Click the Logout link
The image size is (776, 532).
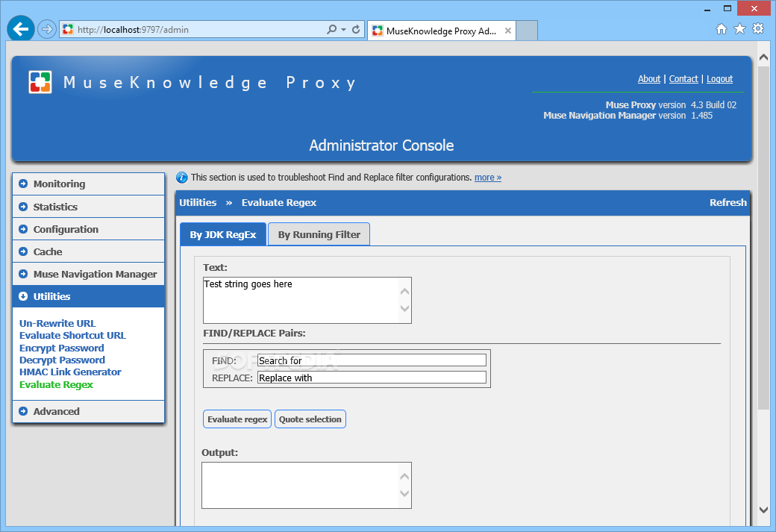[719, 78]
